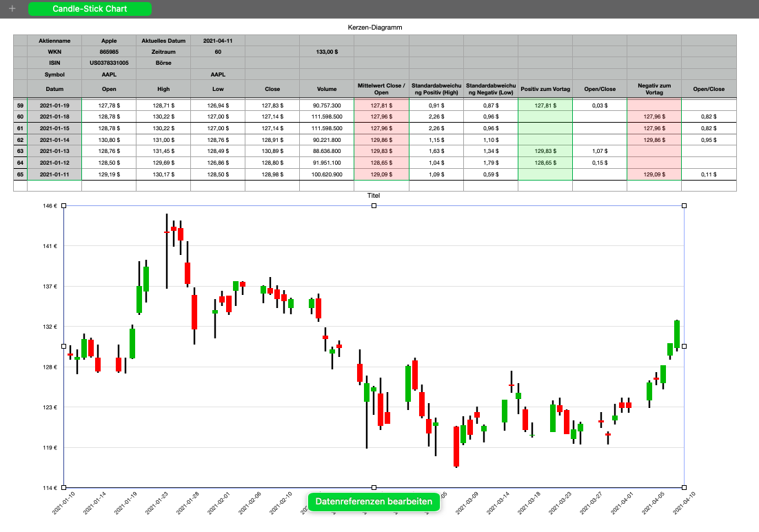759x532 pixels.
Task: Click the date cell 2021-01-13
Action: pyautogui.click(x=54, y=152)
